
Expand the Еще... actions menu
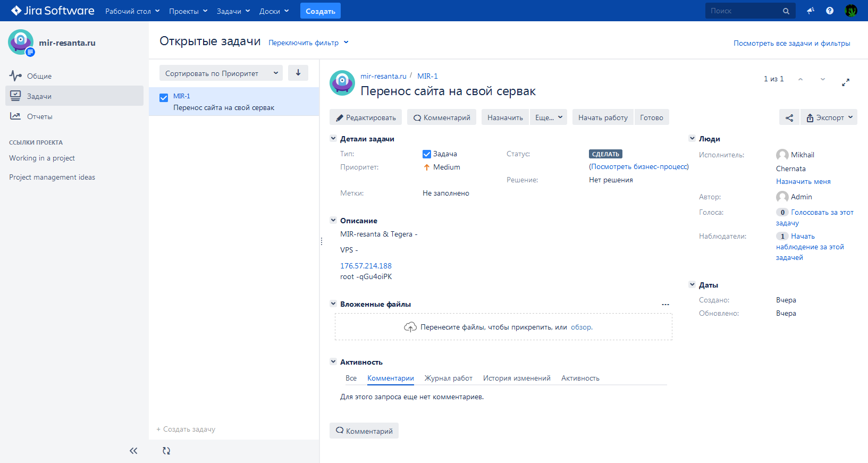pyautogui.click(x=548, y=117)
